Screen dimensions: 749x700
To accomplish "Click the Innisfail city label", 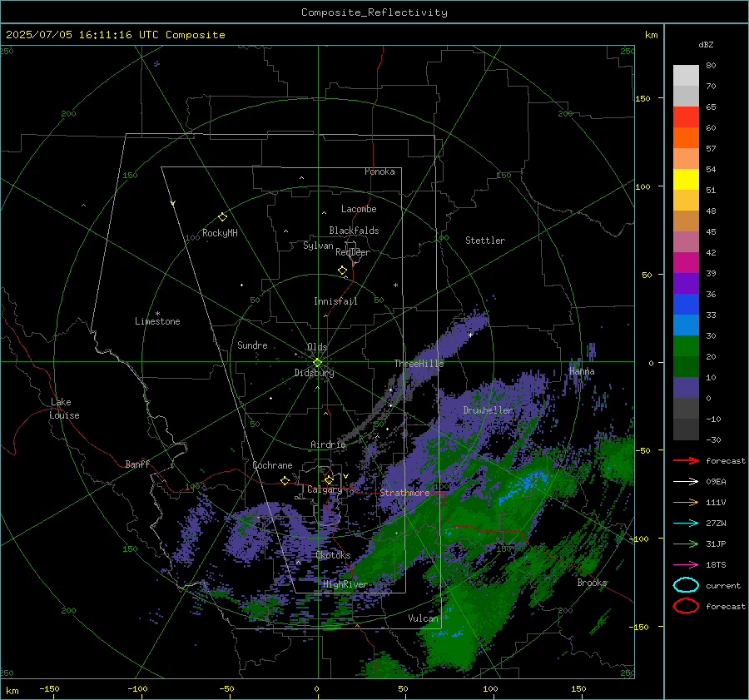I will 335,301.
